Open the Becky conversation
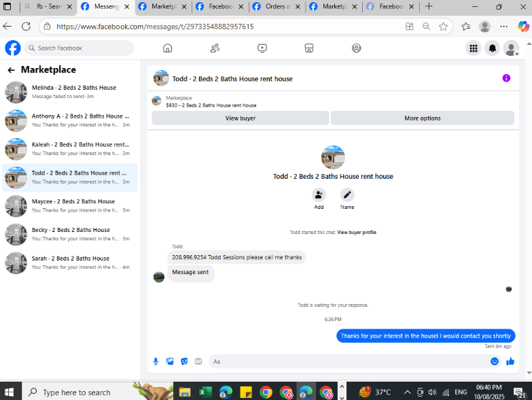 70,235
